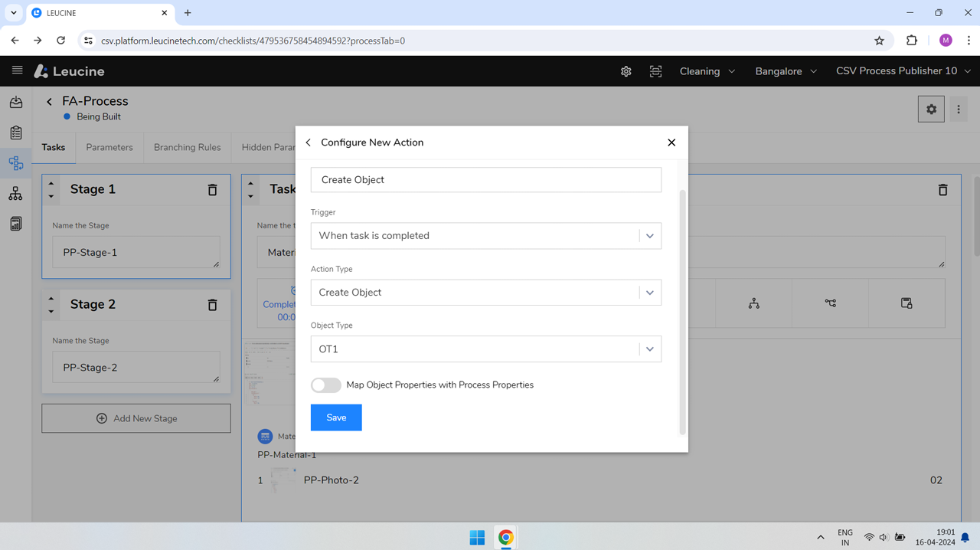Viewport: 980px width, 550px height.
Task: Open the Object Type OT1 dropdown
Action: (486, 349)
